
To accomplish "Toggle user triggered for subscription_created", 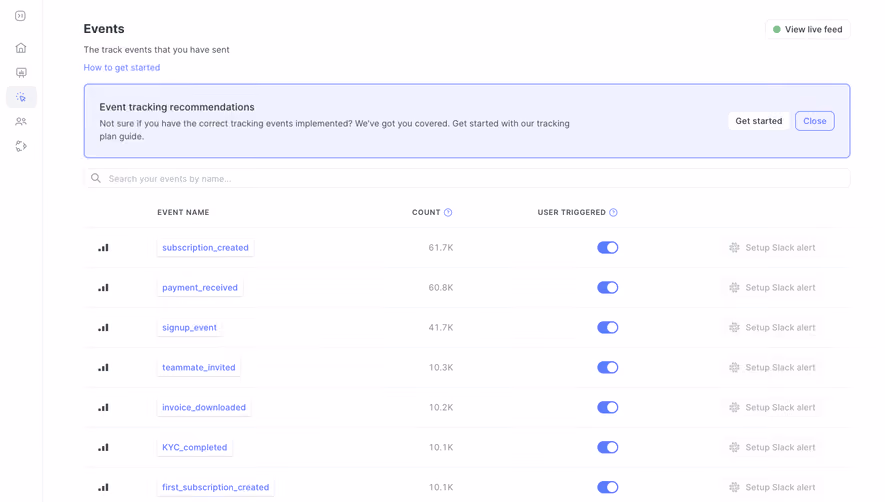I will (x=608, y=247).
